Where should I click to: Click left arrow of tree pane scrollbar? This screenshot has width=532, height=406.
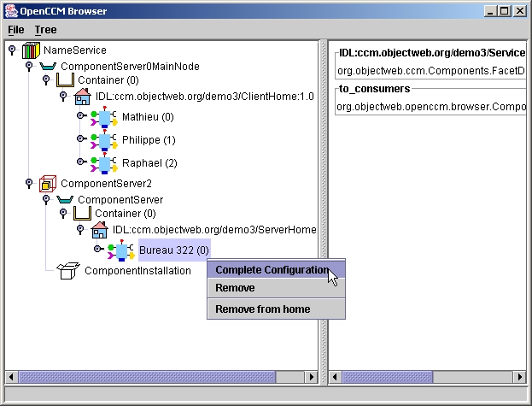(x=12, y=377)
